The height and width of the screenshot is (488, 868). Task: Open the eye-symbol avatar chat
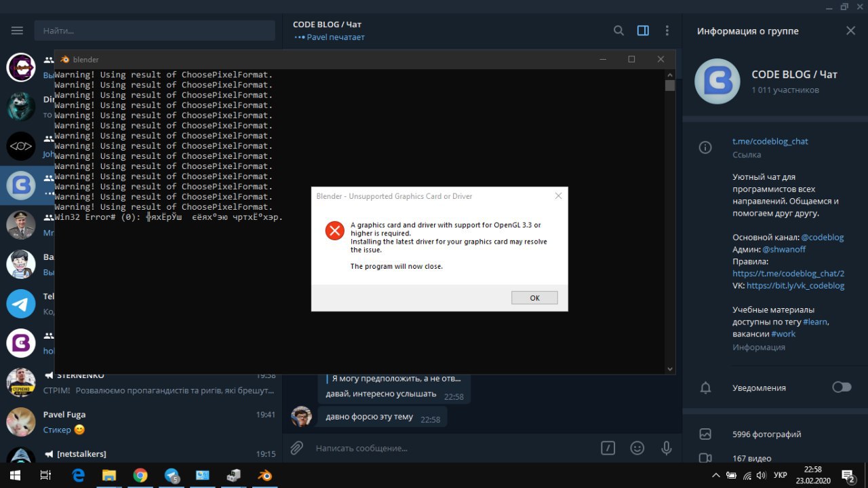tap(21, 146)
